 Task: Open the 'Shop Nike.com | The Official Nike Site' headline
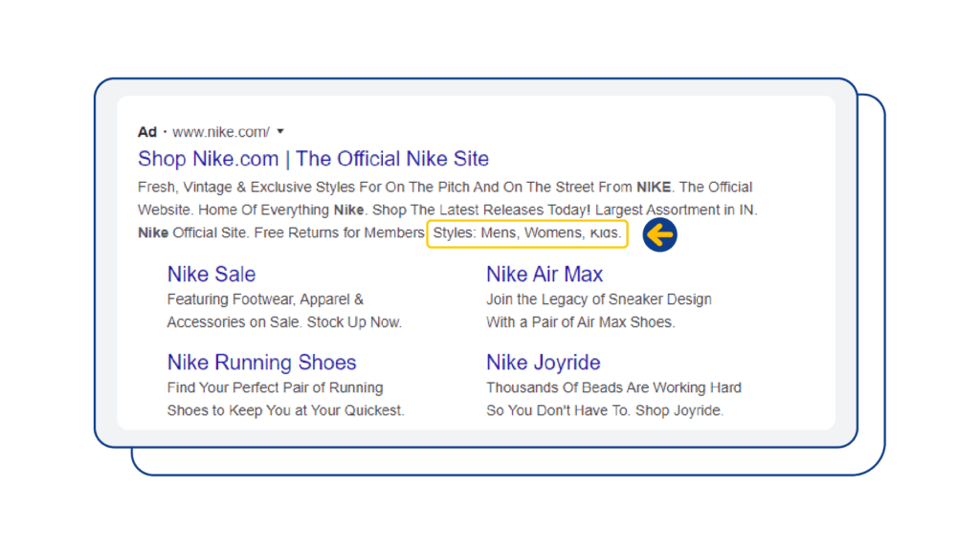tap(313, 159)
